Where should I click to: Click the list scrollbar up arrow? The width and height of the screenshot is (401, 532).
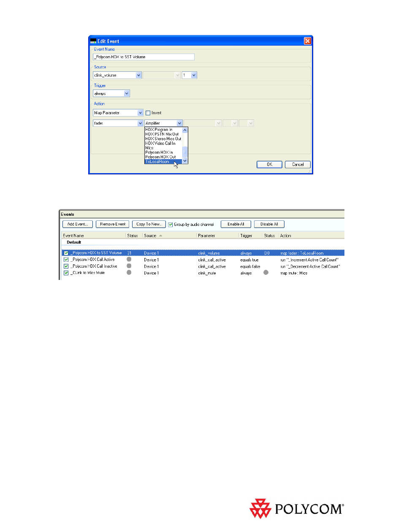pos(185,130)
